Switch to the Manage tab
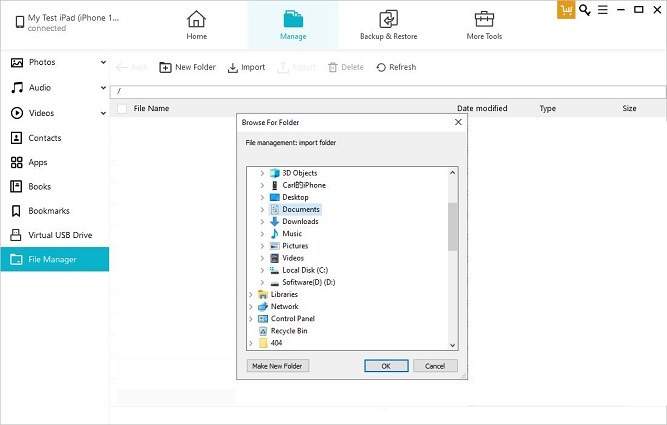 pos(293,25)
